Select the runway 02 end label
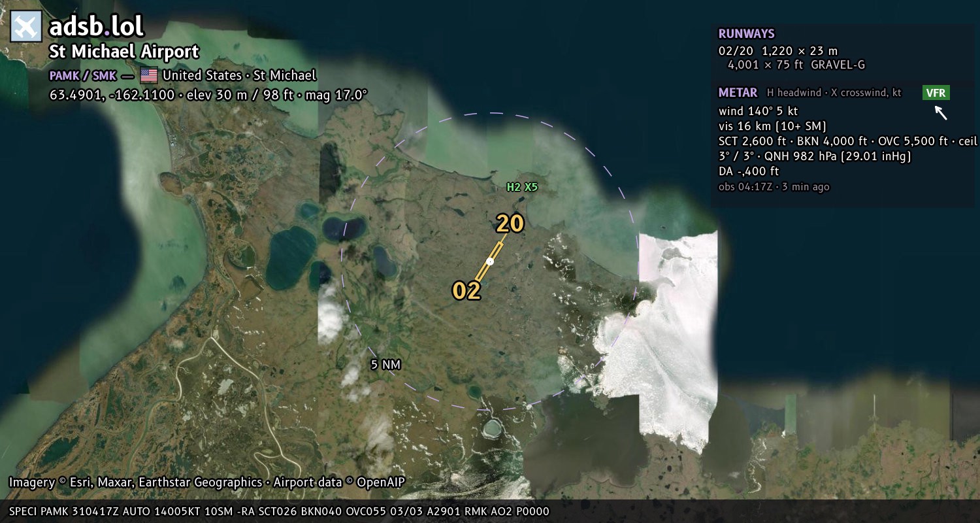 (x=466, y=291)
